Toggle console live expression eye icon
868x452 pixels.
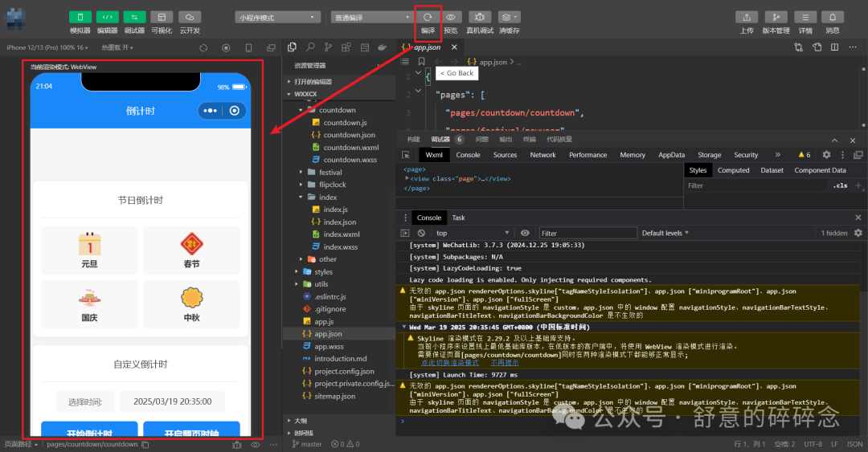(525, 233)
